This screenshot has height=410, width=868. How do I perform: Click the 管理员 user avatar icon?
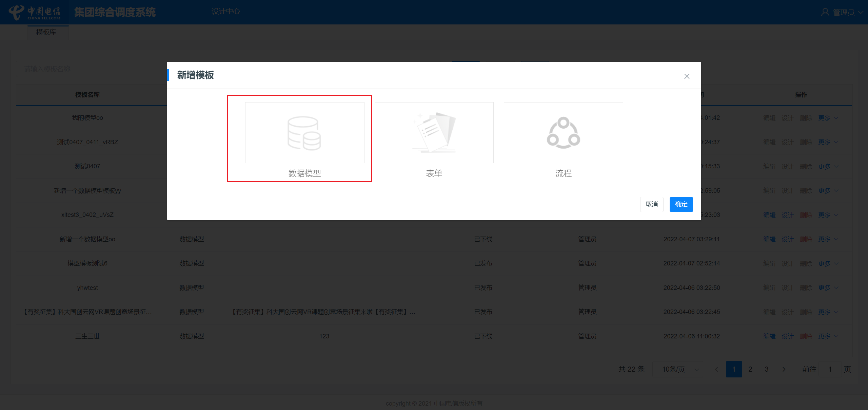click(825, 13)
